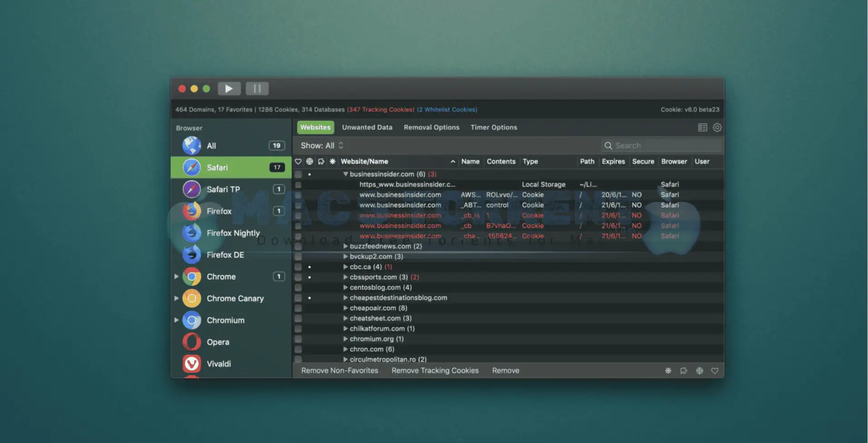This screenshot has width=868, height=443.
Task: Select the Chrome Canary icon
Action: click(192, 298)
